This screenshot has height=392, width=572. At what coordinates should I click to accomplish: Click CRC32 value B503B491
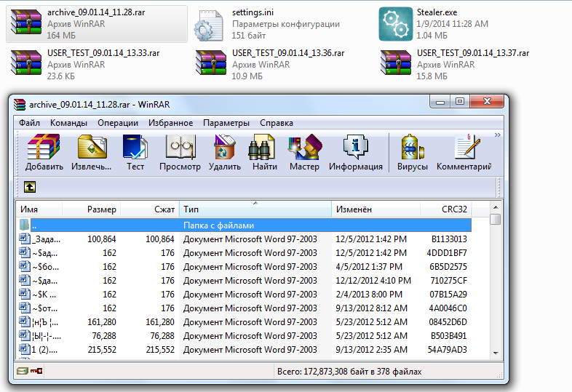click(449, 336)
